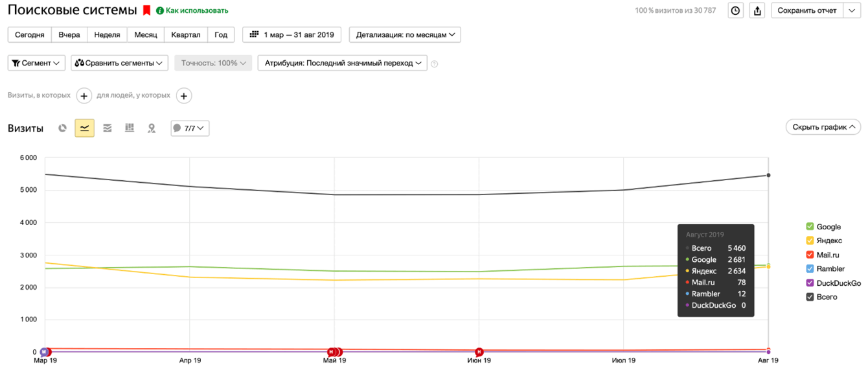Click the Поисковые системы page title
This screenshot has width=868, height=374.
(73, 10)
